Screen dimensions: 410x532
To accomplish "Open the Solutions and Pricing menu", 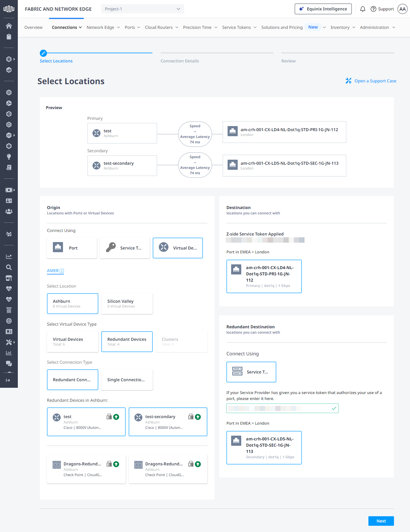I will (x=282, y=27).
